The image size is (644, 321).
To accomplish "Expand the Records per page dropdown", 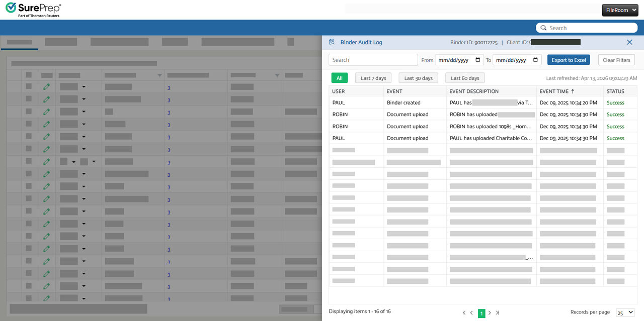I will tap(625, 312).
